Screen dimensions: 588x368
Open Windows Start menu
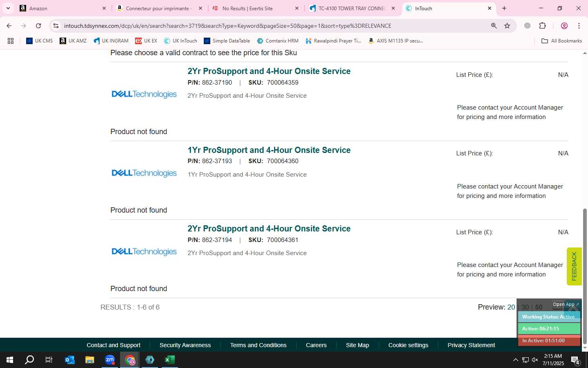pyautogui.click(x=10, y=360)
